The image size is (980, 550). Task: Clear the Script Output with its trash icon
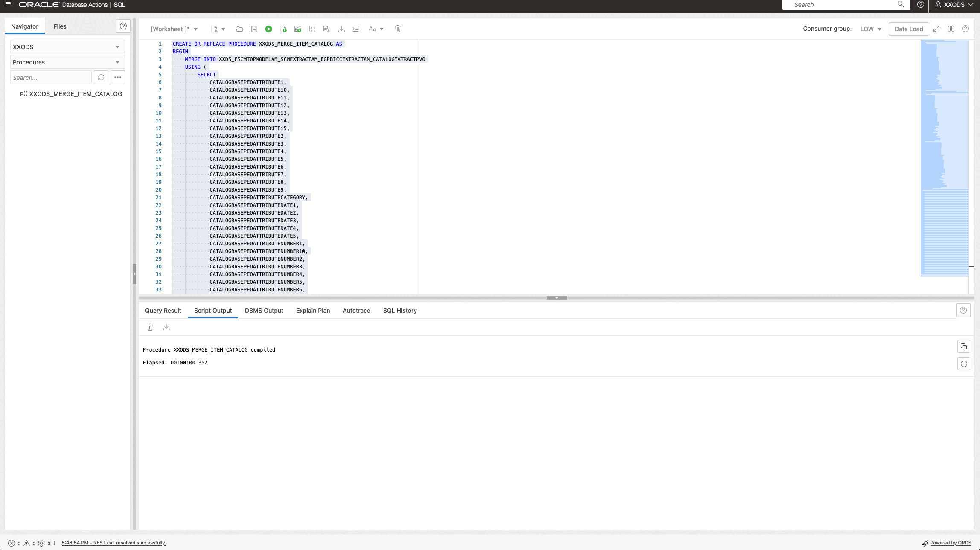click(x=150, y=327)
